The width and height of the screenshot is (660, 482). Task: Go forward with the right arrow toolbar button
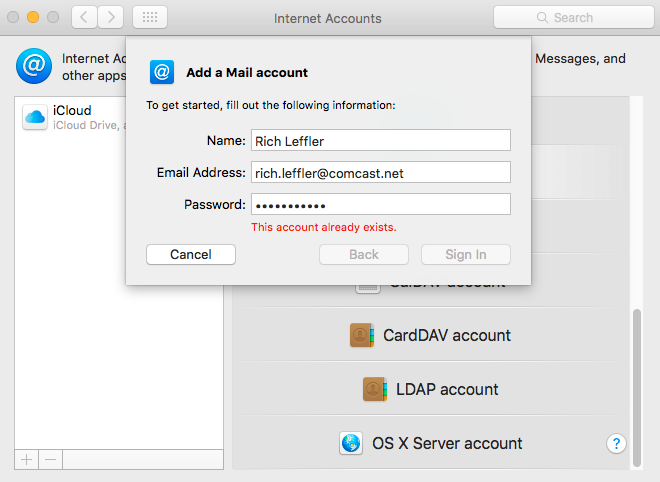click(111, 17)
